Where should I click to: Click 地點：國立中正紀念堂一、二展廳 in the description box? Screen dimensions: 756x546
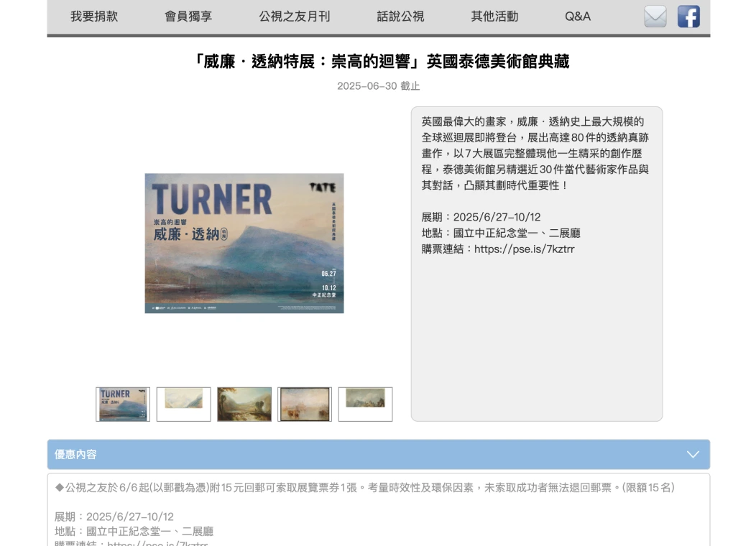click(x=501, y=233)
